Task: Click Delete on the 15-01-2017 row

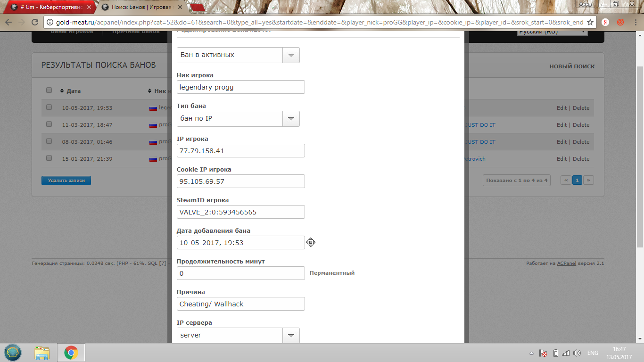Action: 581,159
